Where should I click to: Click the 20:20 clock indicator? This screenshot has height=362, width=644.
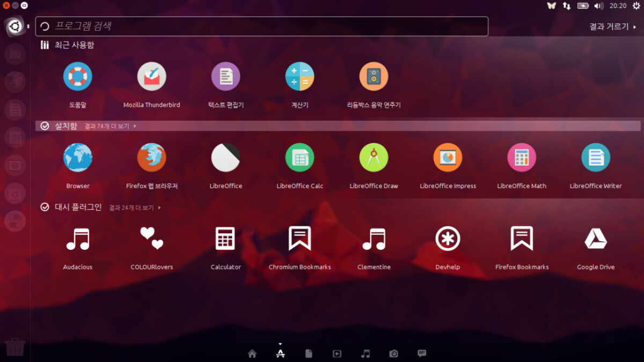[x=618, y=5]
